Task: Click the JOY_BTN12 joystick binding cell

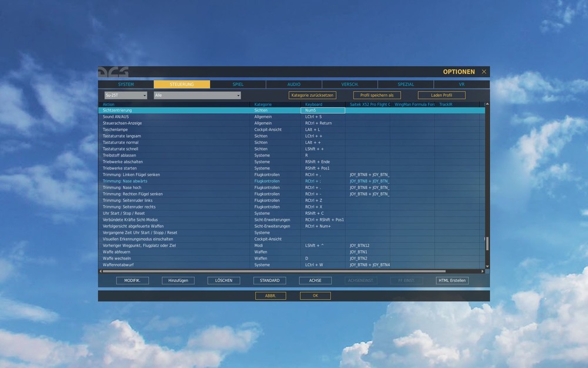Action: pyautogui.click(x=368, y=246)
